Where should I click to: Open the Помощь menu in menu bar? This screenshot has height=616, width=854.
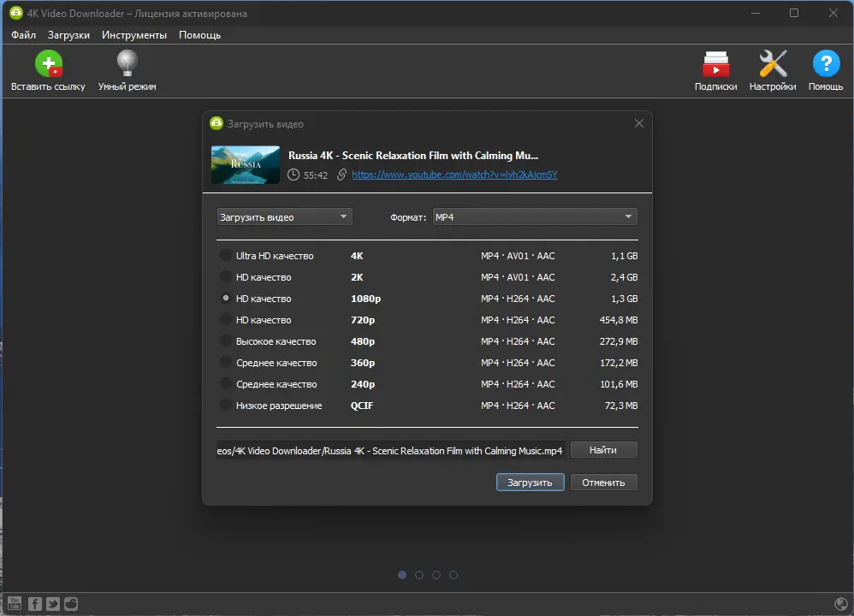[x=200, y=35]
